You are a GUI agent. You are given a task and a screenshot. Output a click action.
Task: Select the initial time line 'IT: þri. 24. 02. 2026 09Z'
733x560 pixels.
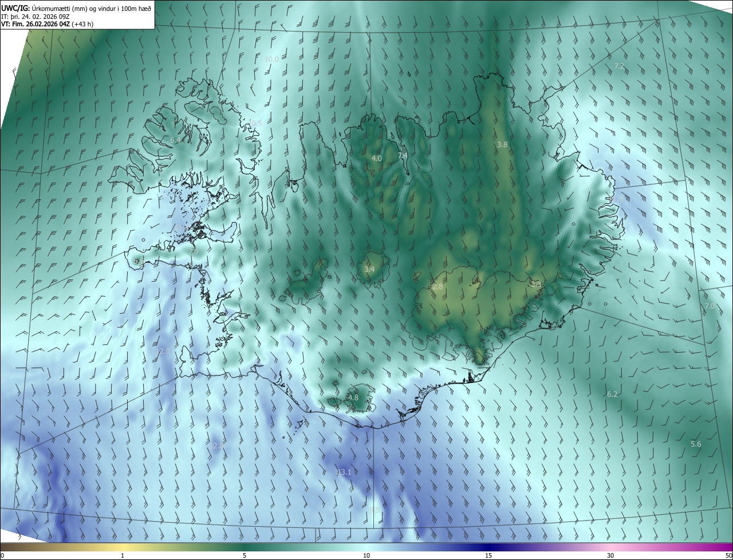(36, 16)
